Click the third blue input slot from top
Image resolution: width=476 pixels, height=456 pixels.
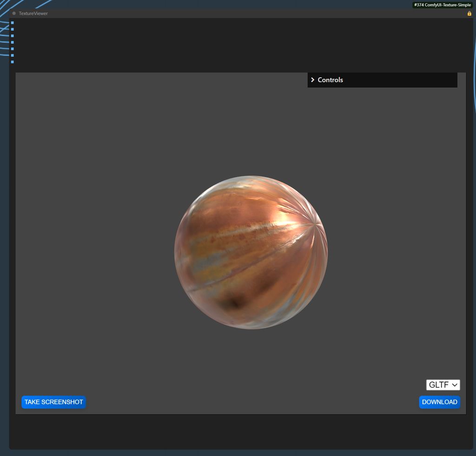[13, 36]
